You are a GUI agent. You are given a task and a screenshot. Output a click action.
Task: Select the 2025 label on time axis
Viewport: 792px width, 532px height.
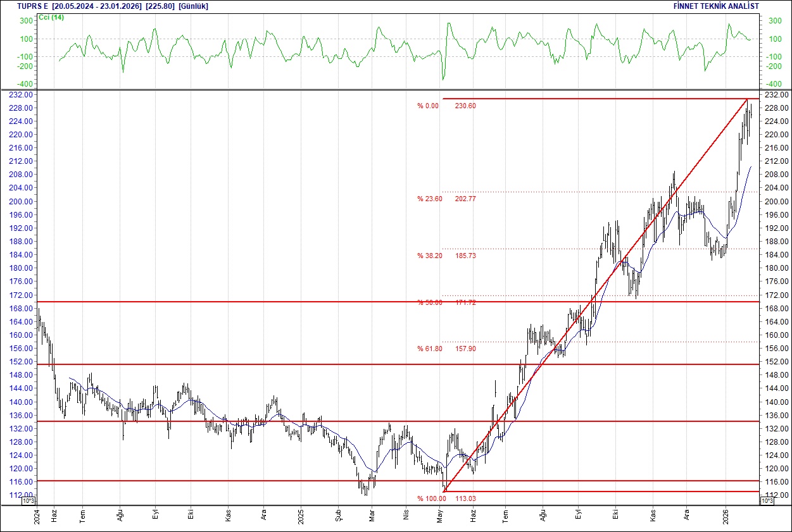pyautogui.click(x=301, y=516)
